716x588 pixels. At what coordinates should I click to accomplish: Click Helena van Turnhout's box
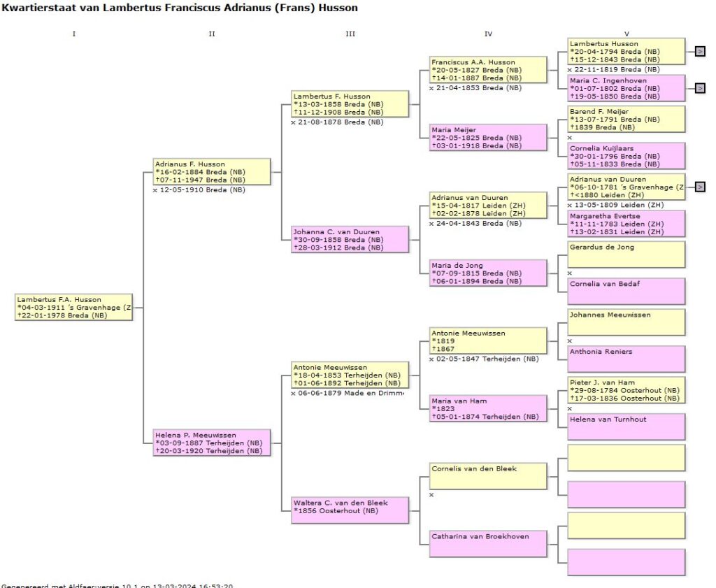626,426
